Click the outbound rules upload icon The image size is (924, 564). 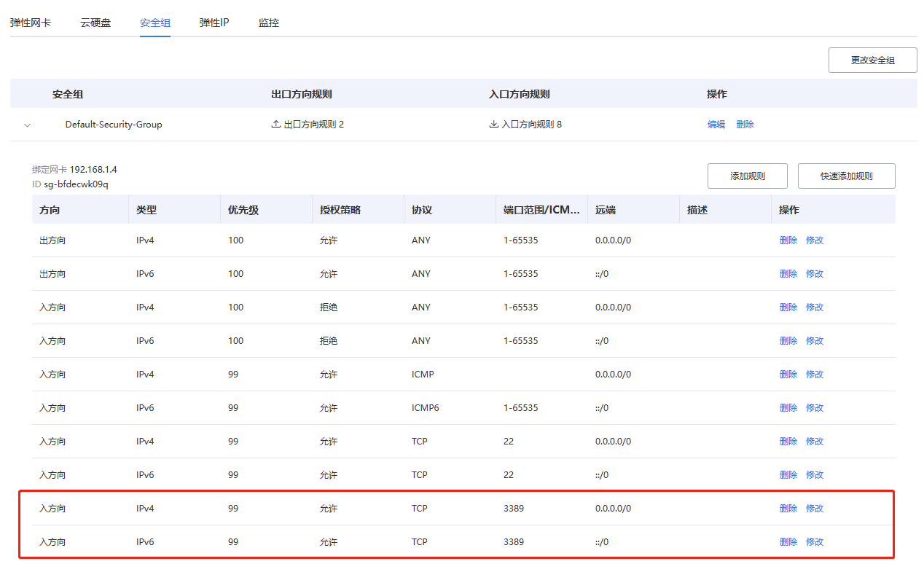275,125
